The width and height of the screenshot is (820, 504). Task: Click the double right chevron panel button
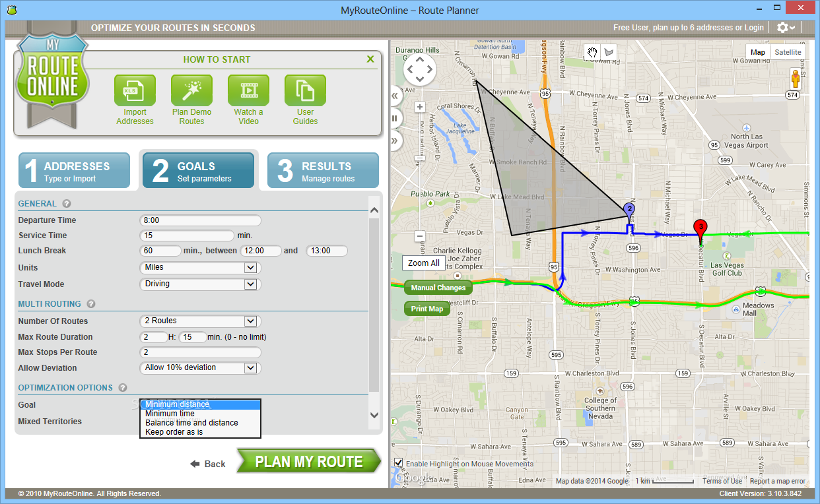[395, 140]
